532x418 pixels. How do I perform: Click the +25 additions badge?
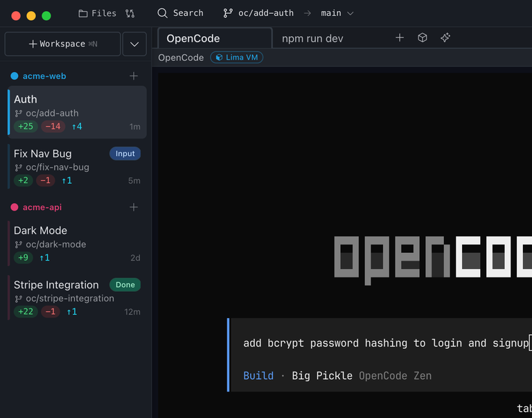26,126
